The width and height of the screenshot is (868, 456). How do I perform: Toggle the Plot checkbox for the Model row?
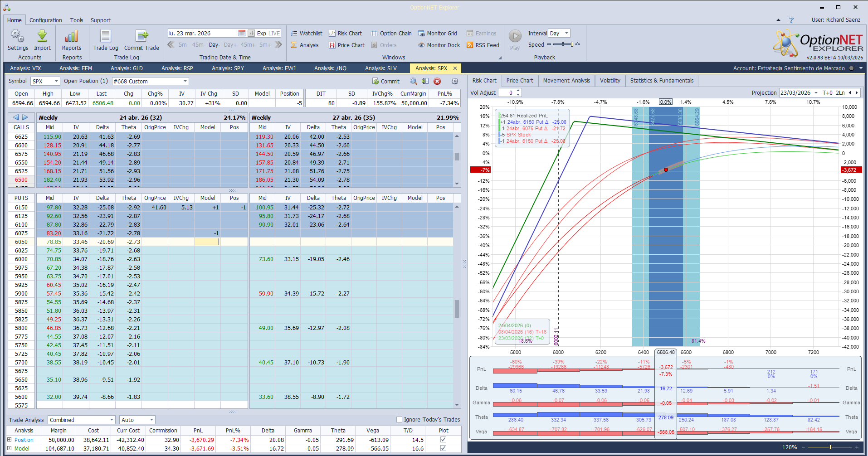(443, 448)
